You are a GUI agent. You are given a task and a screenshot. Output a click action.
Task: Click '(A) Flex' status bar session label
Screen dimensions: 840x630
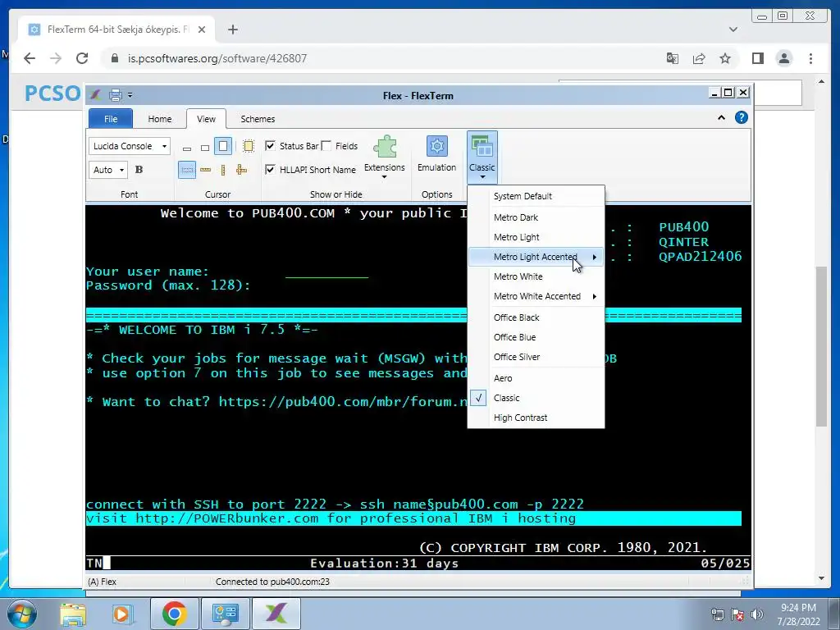tap(102, 582)
